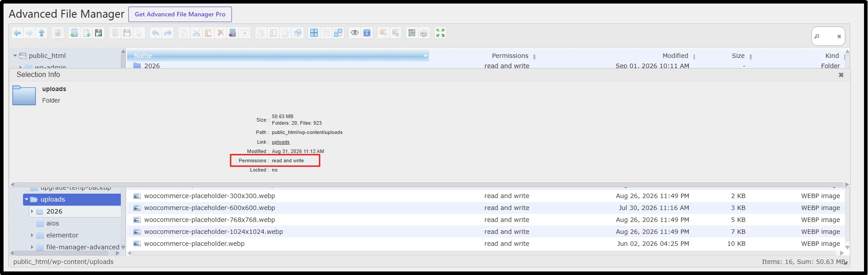The height and width of the screenshot is (275, 868).
Task: Click the Copy toolbar icon
Action: 184,33
